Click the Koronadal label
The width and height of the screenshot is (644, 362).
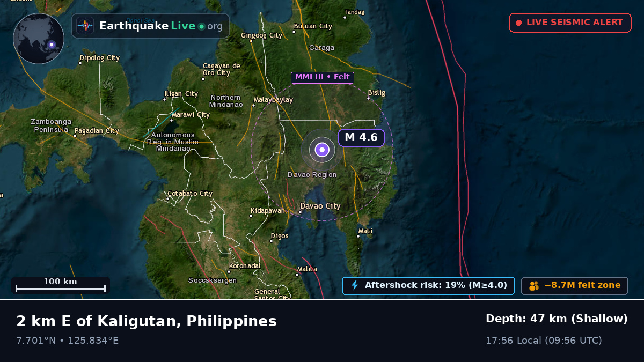pos(245,266)
